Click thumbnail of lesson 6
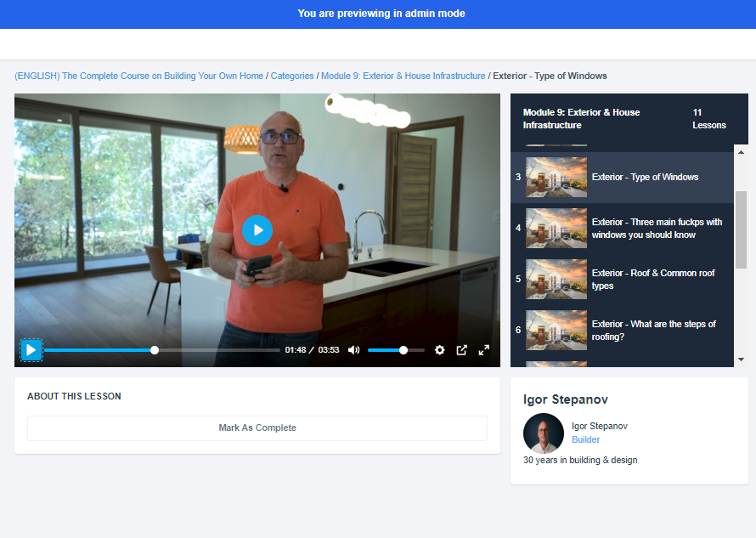756x538 pixels. coord(556,331)
